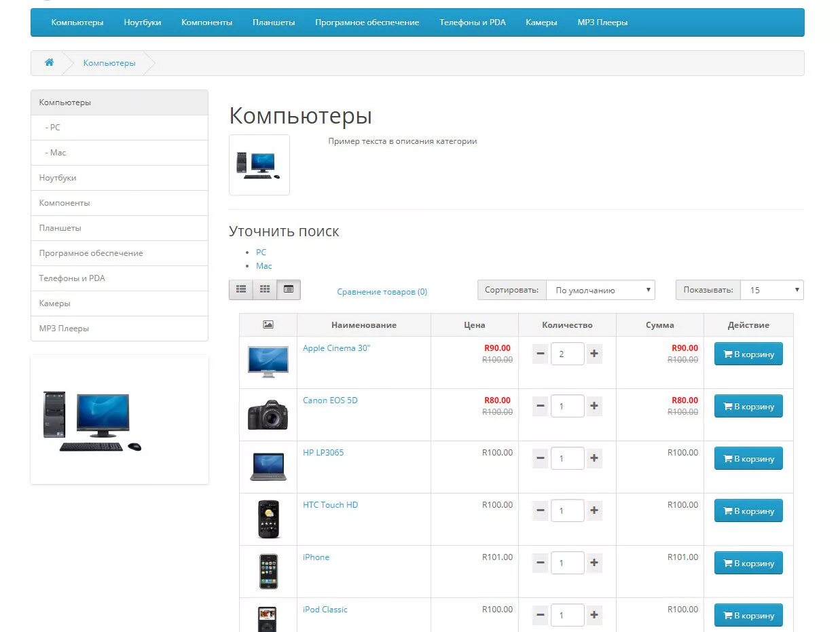Screen dimensions: 840x632
Task: Open Програмное обеспечение in top navigation
Action: click(x=367, y=22)
